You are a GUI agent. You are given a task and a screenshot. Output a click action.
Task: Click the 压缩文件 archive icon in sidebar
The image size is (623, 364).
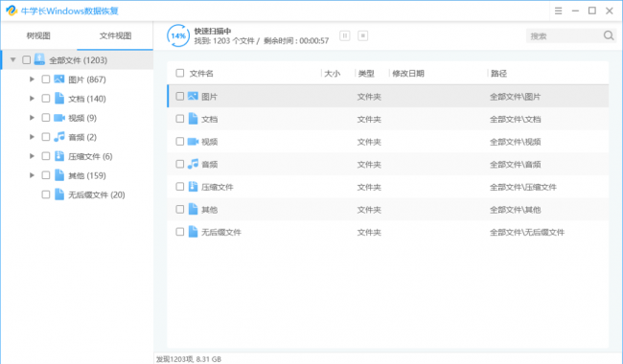pyautogui.click(x=59, y=156)
